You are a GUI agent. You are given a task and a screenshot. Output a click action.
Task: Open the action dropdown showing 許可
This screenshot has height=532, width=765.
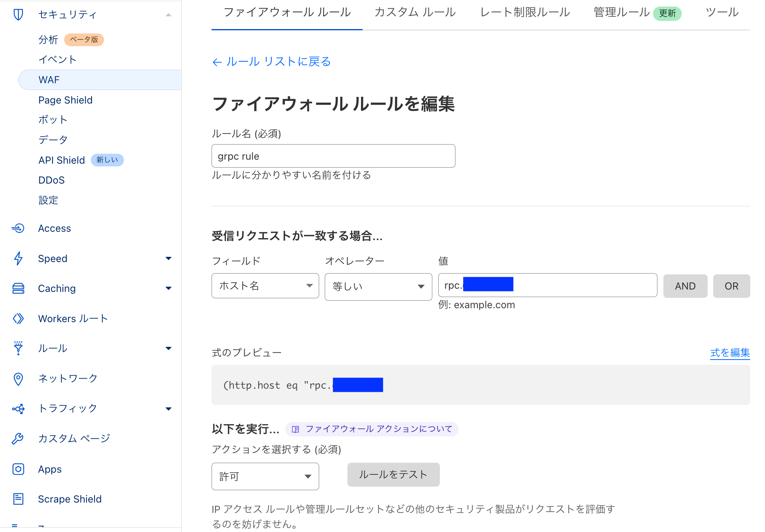pos(265,476)
